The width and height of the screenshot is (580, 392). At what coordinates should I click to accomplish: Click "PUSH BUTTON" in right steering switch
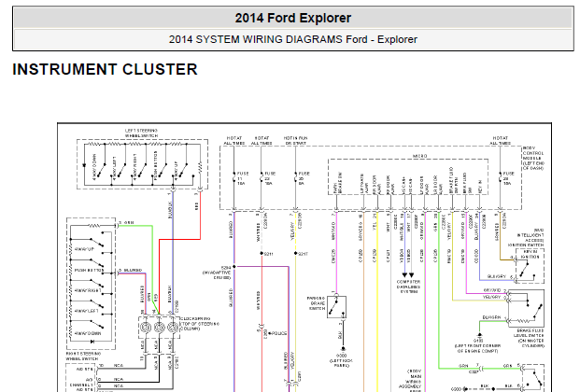click(x=88, y=271)
